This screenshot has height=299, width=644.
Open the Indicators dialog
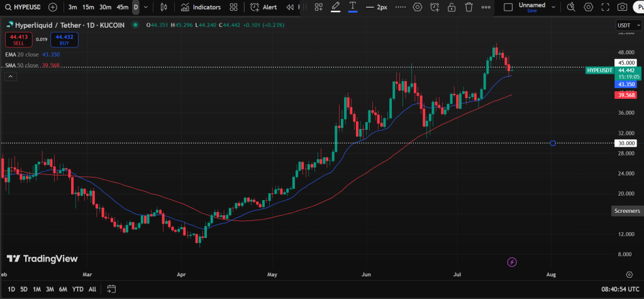[201, 7]
